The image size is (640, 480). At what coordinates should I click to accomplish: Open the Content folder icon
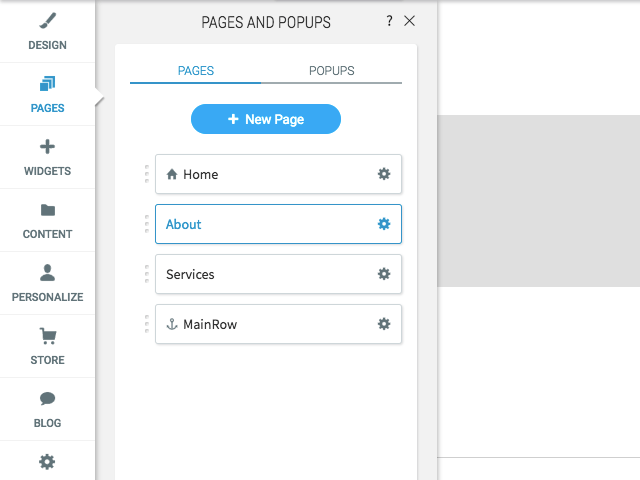pyautogui.click(x=48, y=210)
